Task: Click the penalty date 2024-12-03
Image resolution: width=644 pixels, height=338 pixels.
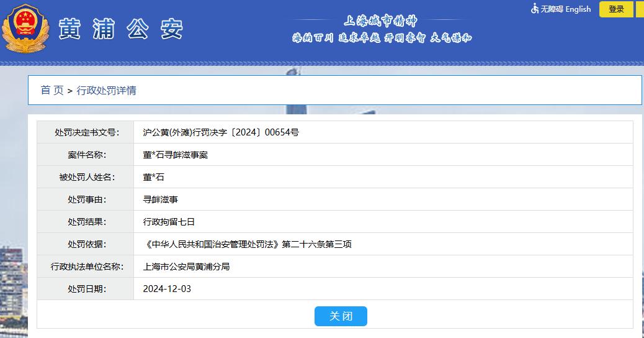Action: click(167, 289)
